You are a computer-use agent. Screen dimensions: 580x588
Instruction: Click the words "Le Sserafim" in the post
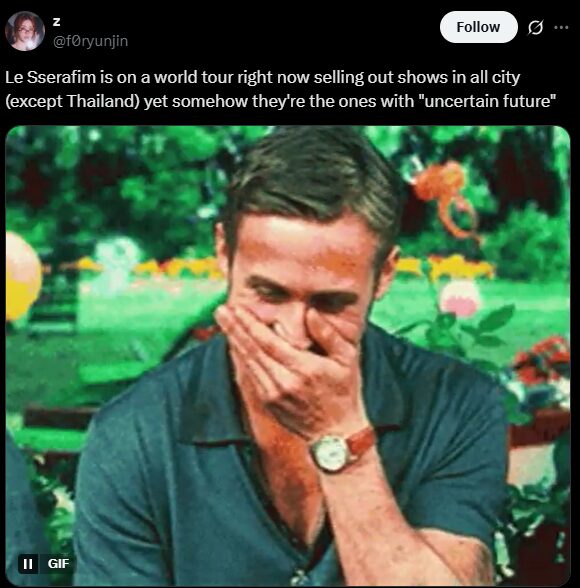(50, 78)
